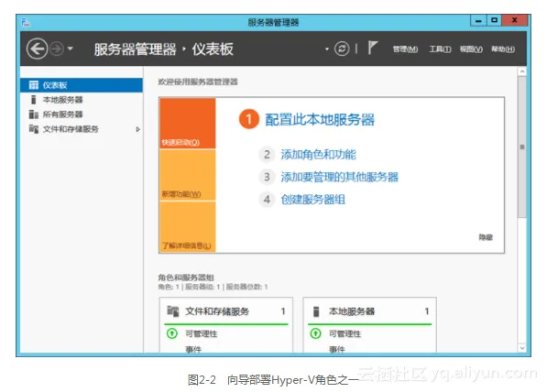Open navigation history dropdown arrow
The height and width of the screenshot is (392, 547).
(x=71, y=49)
